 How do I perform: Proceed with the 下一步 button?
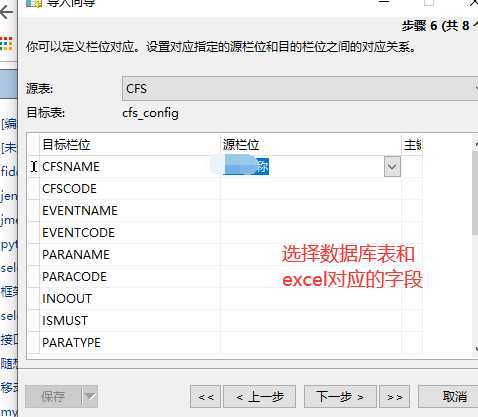(340, 397)
